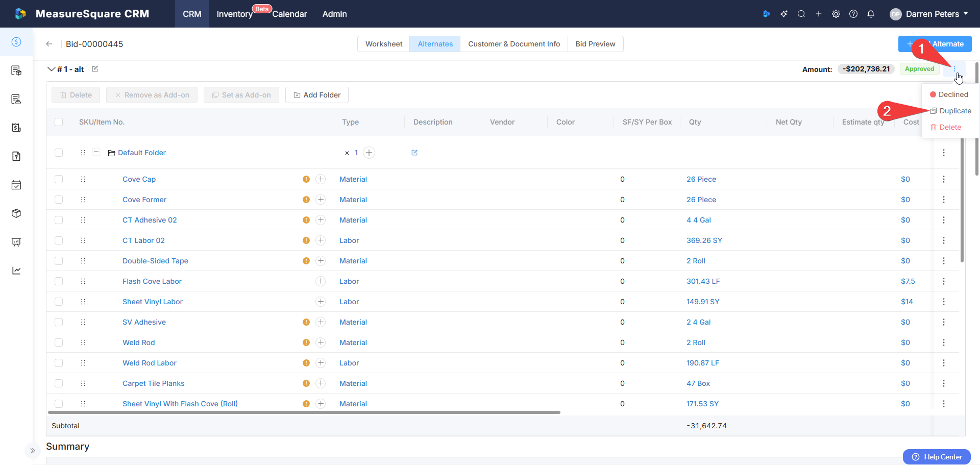Check the Default Folder checkbox
The height and width of the screenshot is (465, 980).
coord(59,153)
